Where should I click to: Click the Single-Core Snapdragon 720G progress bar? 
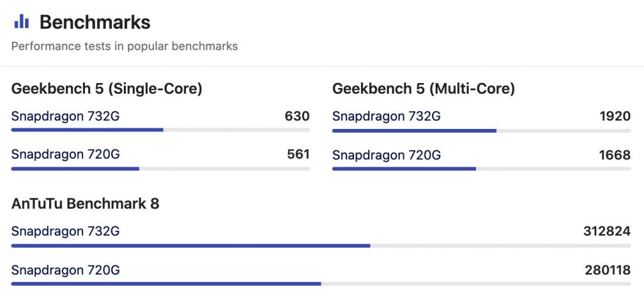(x=160, y=169)
